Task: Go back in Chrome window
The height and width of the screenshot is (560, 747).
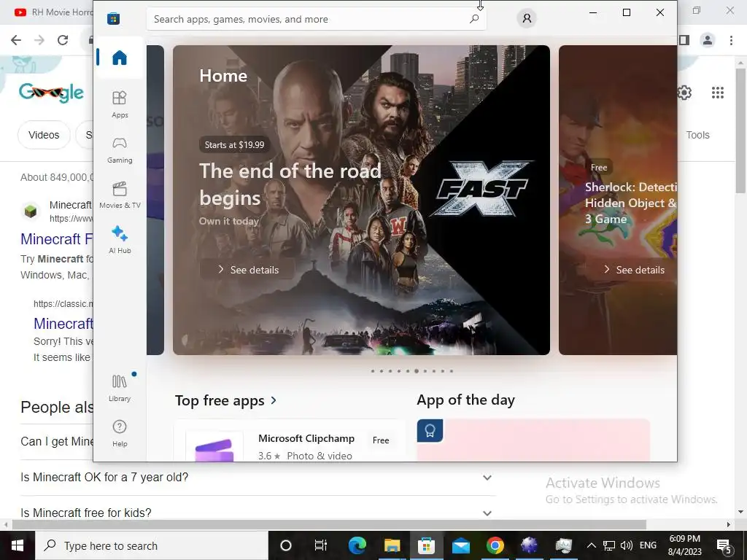Action: point(16,40)
